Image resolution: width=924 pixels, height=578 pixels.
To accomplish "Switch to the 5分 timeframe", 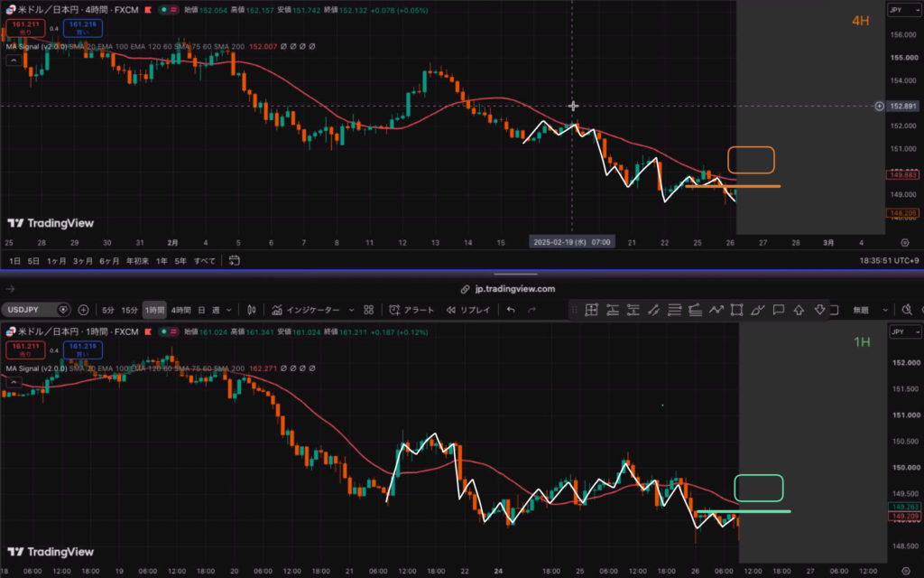I will click(x=108, y=310).
